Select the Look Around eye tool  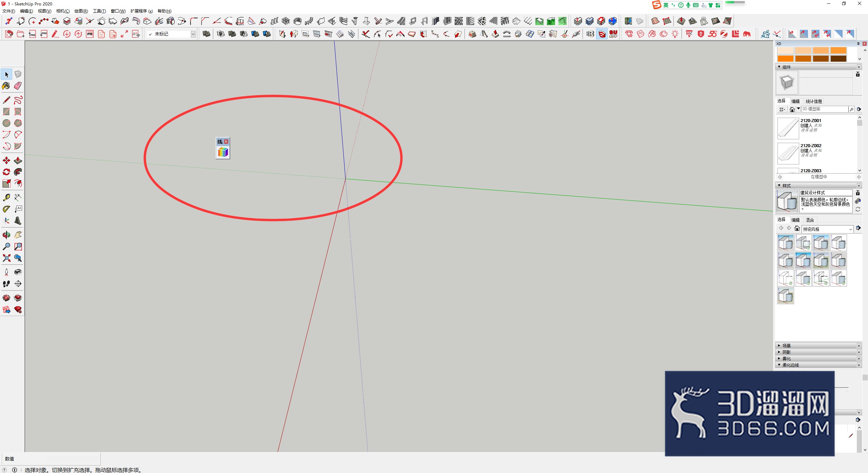coord(18,272)
